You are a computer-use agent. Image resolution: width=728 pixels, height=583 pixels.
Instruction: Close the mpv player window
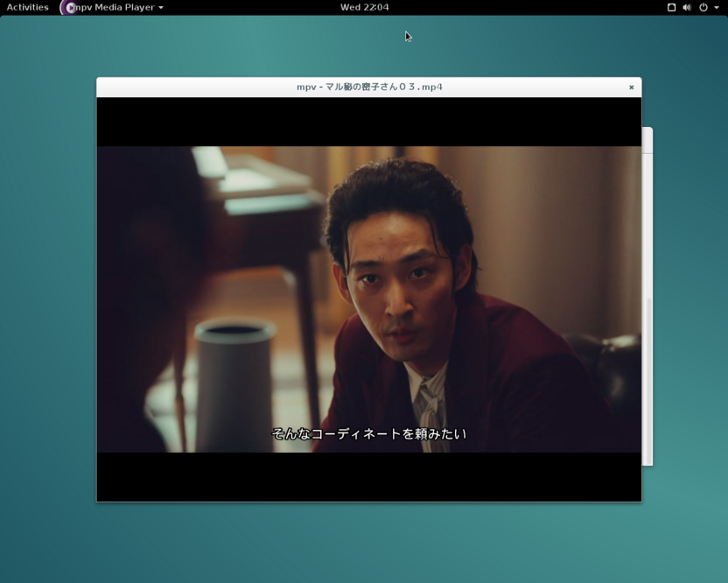632,88
